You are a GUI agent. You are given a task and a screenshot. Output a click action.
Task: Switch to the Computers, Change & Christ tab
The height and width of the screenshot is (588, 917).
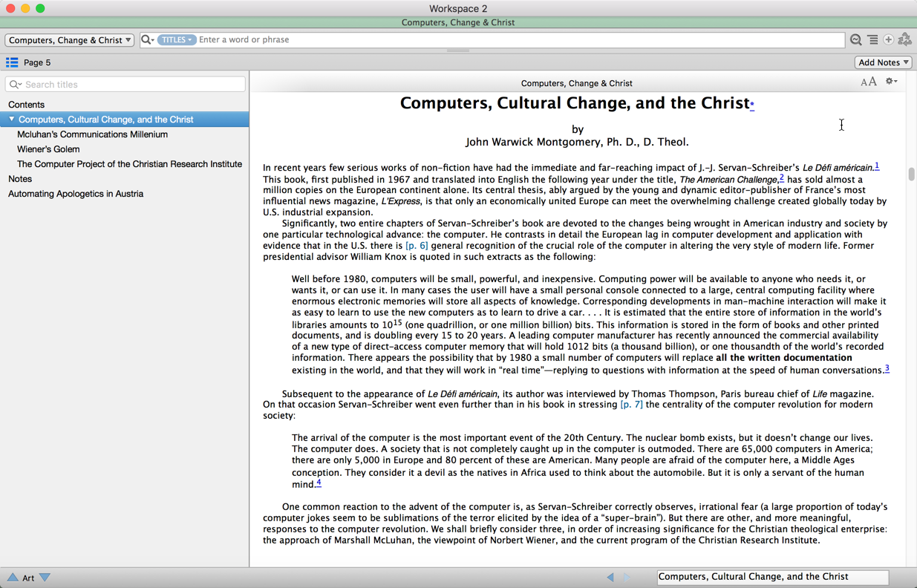point(458,22)
